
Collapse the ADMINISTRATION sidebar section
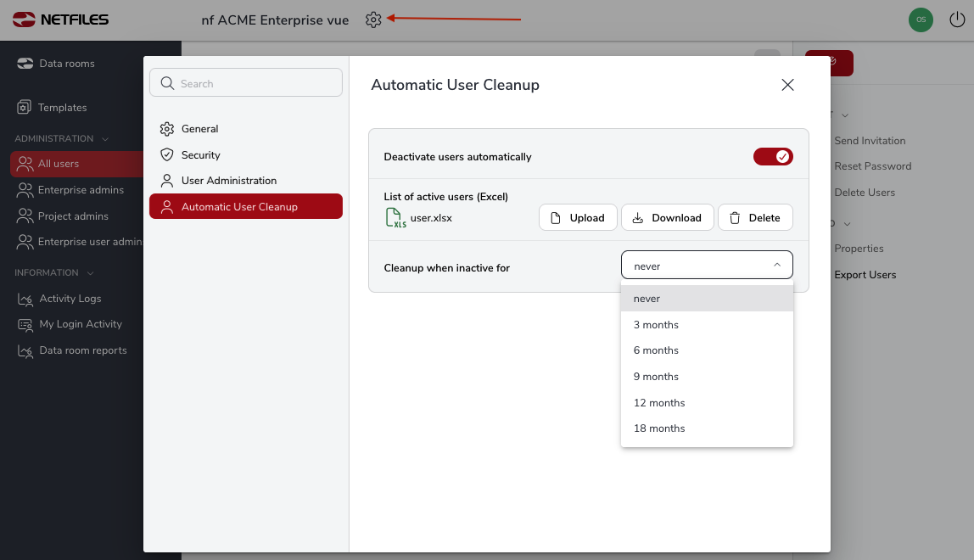tap(105, 138)
